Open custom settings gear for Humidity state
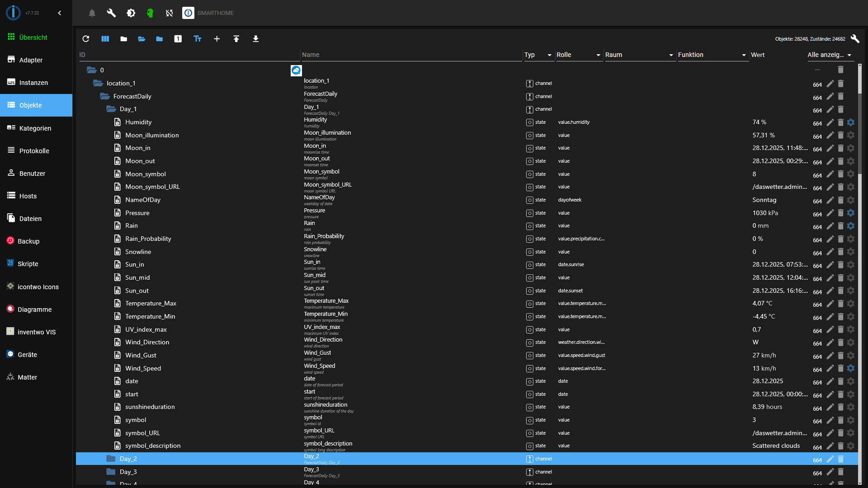The width and height of the screenshot is (868, 488). [852, 122]
